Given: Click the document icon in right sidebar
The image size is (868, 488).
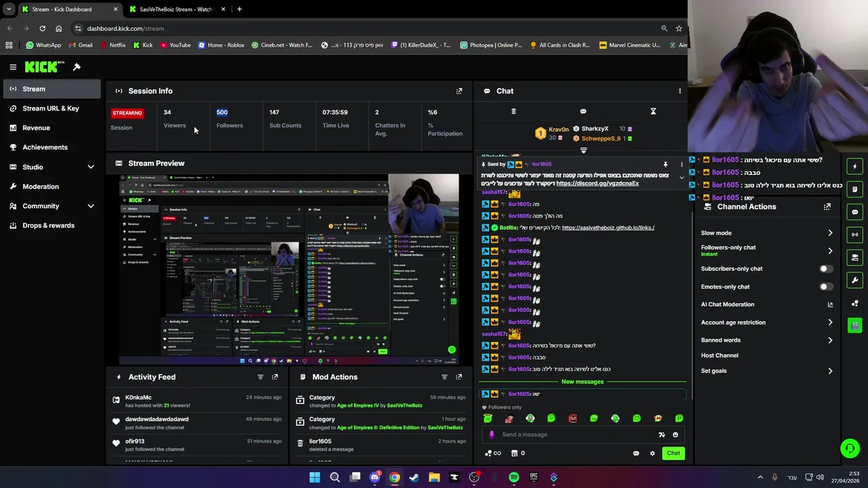Looking at the screenshot, I should coord(855,189).
